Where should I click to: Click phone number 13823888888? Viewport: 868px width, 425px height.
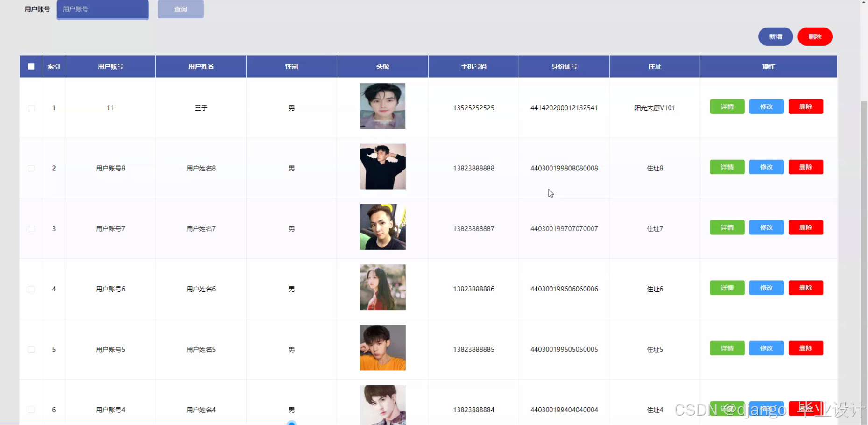(473, 168)
